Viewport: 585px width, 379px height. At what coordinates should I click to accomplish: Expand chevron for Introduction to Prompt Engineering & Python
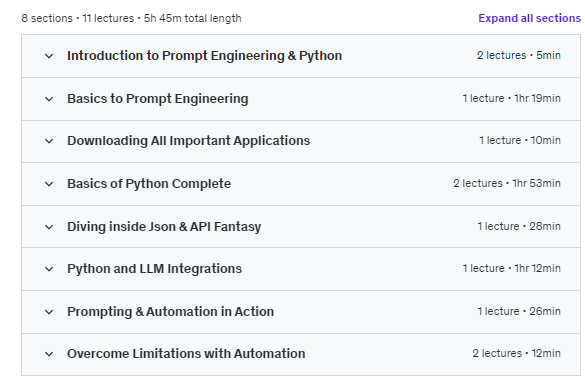49,56
